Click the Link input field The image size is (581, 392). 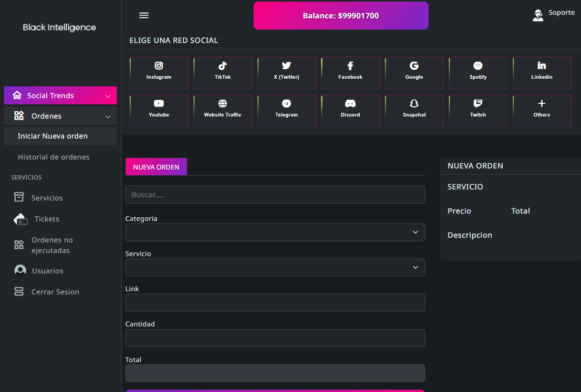pos(275,302)
